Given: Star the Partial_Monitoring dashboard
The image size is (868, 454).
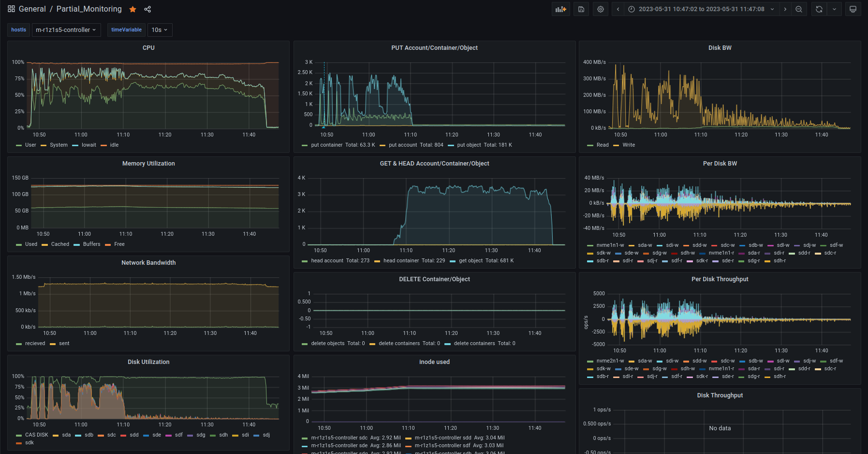Looking at the screenshot, I should (x=132, y=9).
